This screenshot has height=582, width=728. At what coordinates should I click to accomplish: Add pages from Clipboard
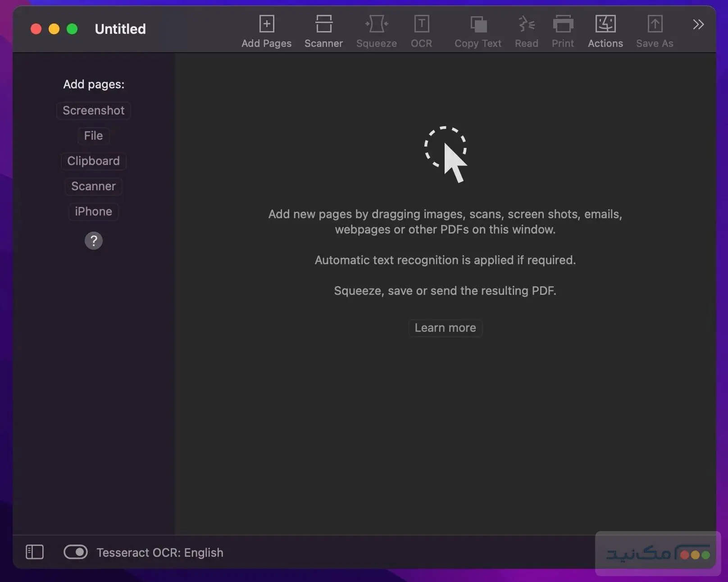pos(93,161)
